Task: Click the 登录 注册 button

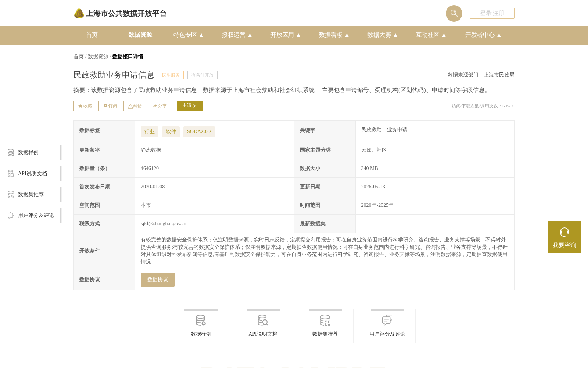Action: [x=492, y=13]
